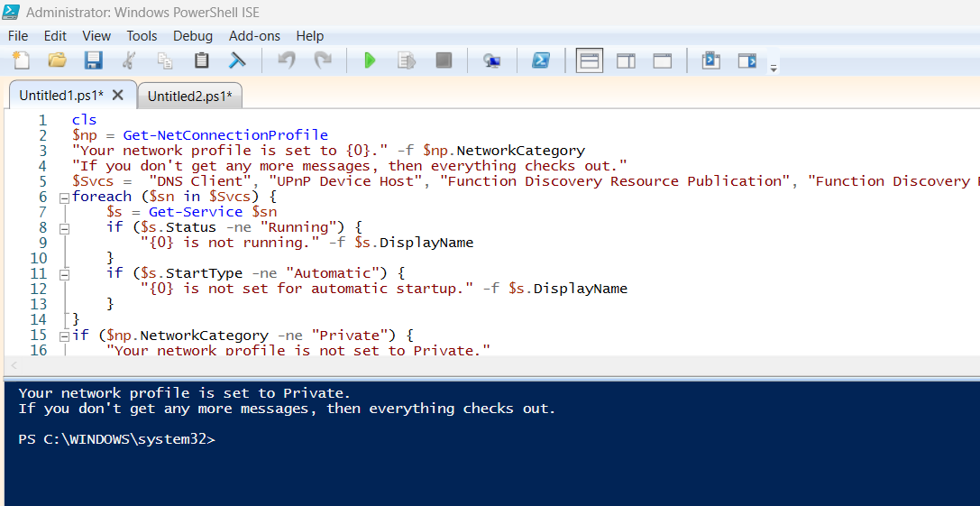The width and height of the screenshot is (980, 506).
Task: Click the Copy toolbar icon
Action: [165, 60]
